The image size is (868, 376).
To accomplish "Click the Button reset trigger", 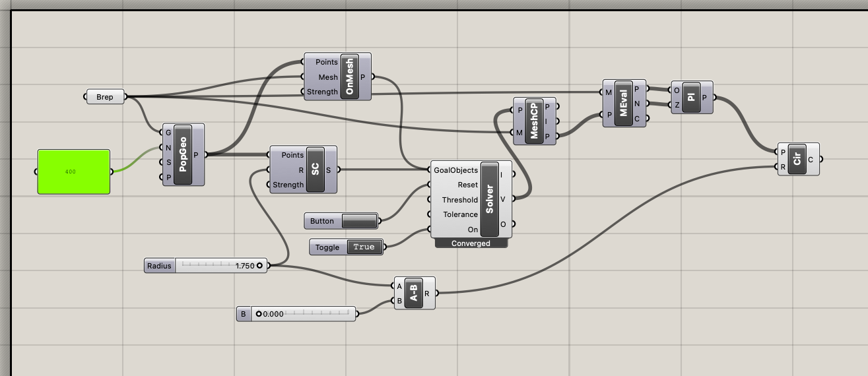I will click(x=360, y=221).
